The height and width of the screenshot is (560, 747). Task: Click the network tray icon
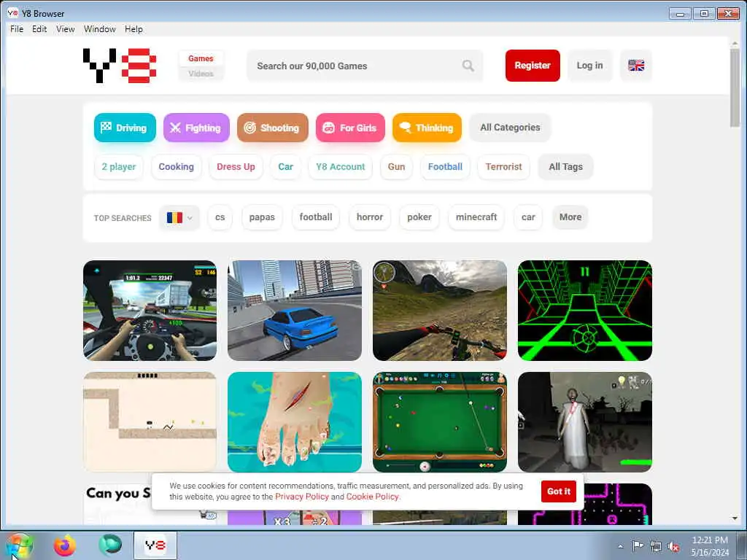(x=656, y=547)
